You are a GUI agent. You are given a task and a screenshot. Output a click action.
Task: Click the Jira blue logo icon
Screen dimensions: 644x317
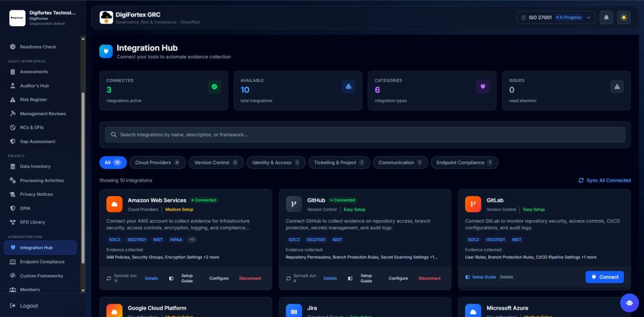click(x=294, y=310)
